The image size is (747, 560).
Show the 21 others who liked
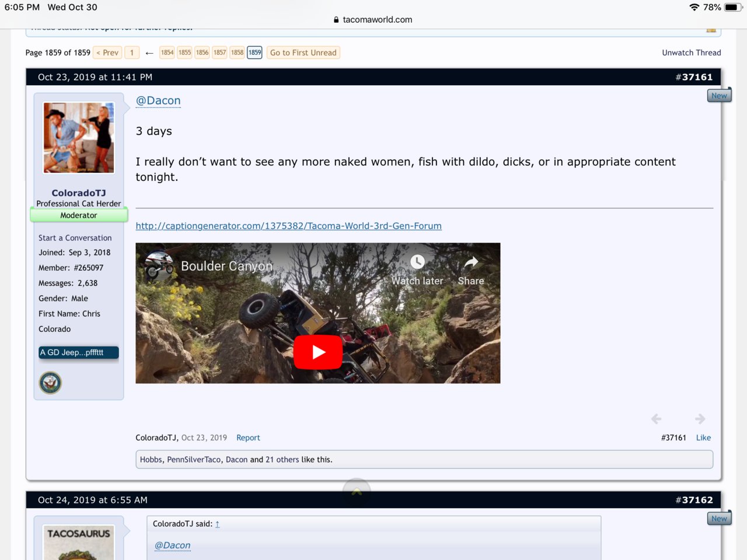pos(282,460)
